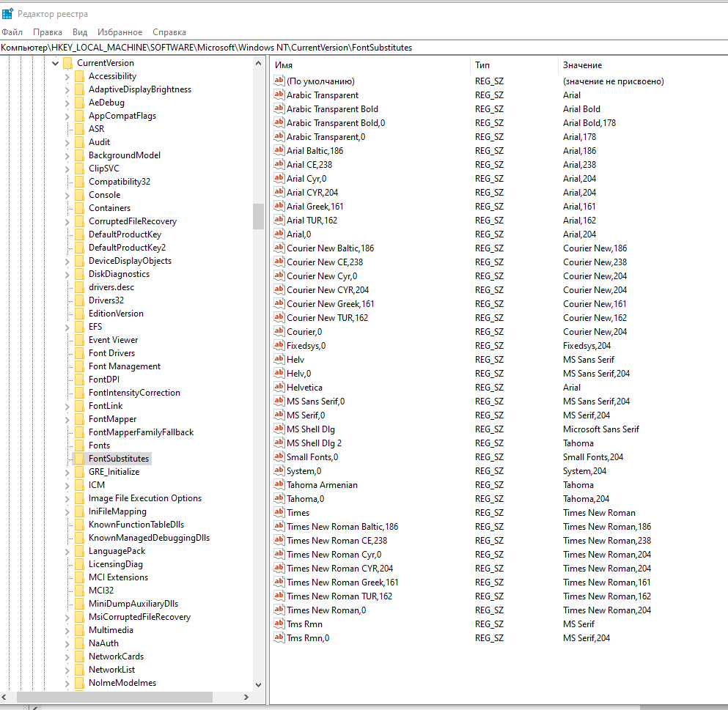Sort values by the Тип column header
The width and height of the screenshot is (728, 710).
point(514,65)
